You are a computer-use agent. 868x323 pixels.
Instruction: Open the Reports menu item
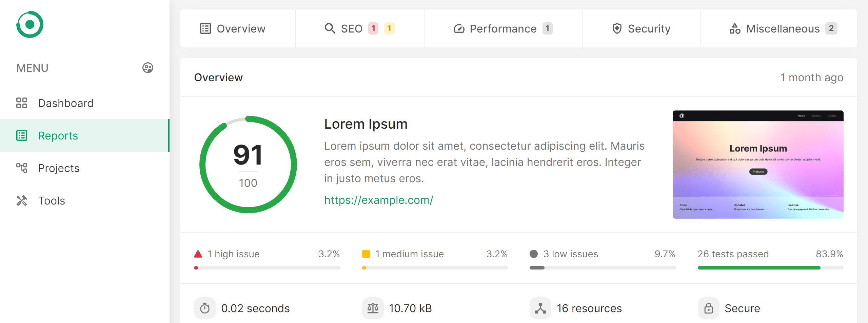58,135
